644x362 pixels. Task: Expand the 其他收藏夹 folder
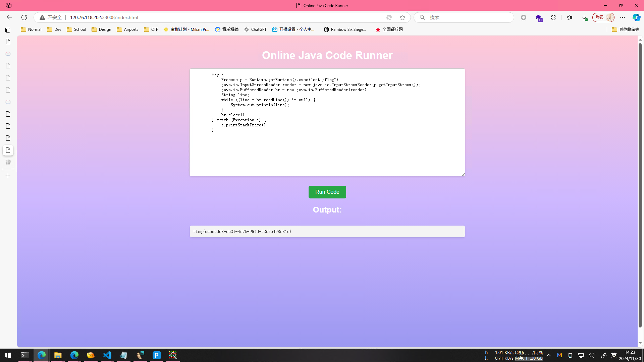click(625, 29)
